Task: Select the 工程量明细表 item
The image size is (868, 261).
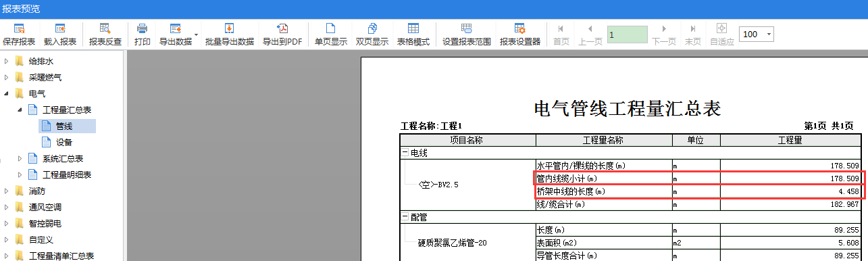Action: [x=67, y=174]
